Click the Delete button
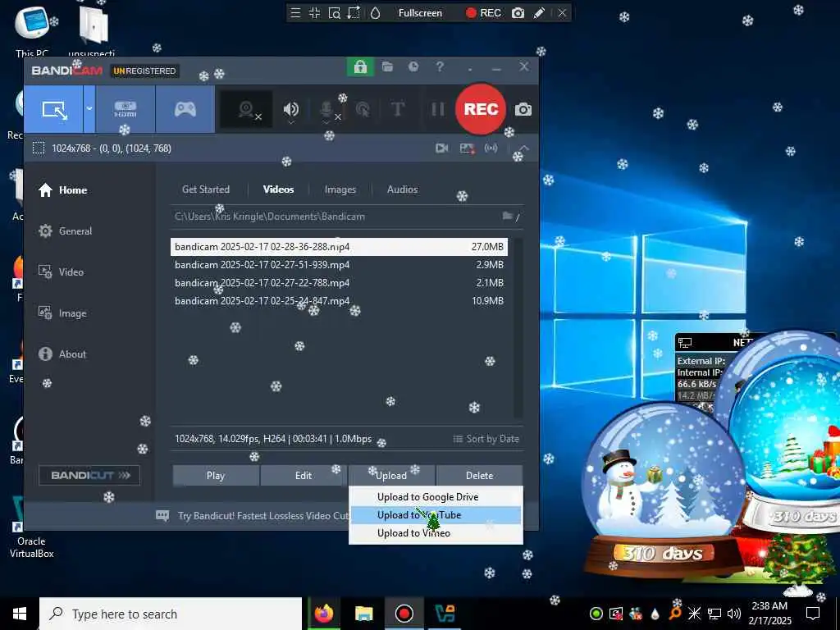 479,476
